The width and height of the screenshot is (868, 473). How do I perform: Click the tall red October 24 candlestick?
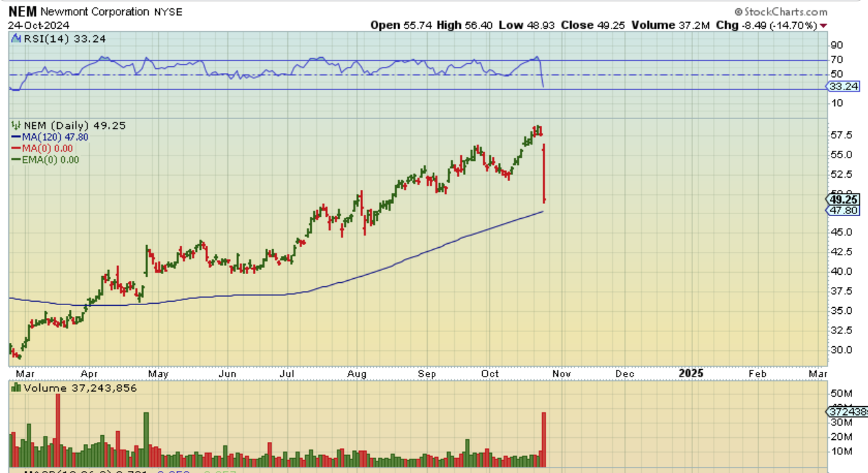pyautogui.click(x=544, y=173)
